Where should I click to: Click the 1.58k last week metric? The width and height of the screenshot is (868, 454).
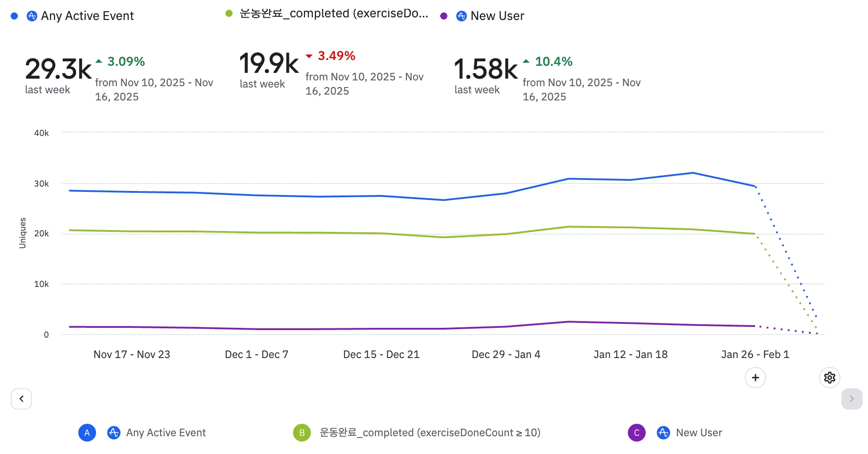(x=486, y=69)
